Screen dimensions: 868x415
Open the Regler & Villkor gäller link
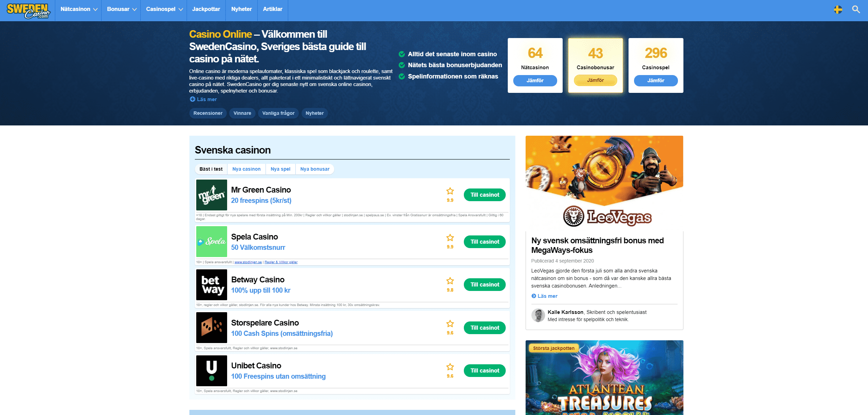281,262
